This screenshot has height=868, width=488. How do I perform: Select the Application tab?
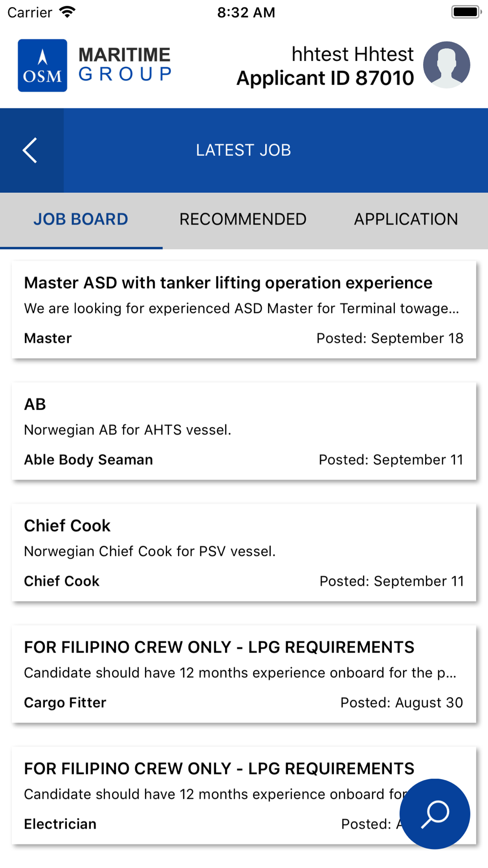pyautogui.click(x=406, y=219)
